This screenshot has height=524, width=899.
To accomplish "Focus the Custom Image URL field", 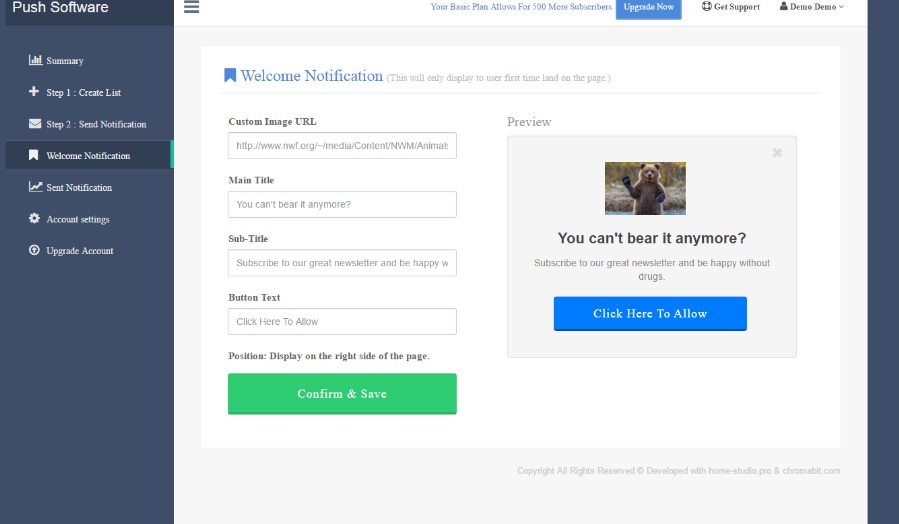I will (x=342, y=146).
